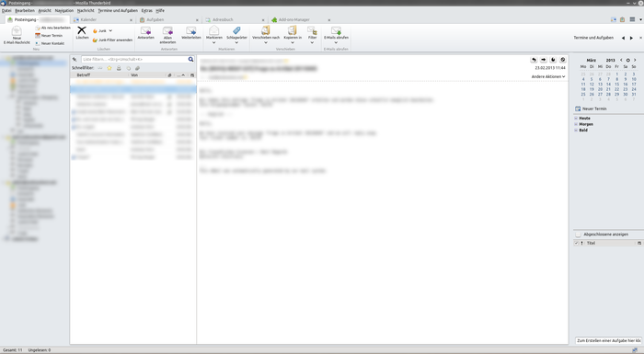Switch to the Kalender tab

(x=88, y=19)
